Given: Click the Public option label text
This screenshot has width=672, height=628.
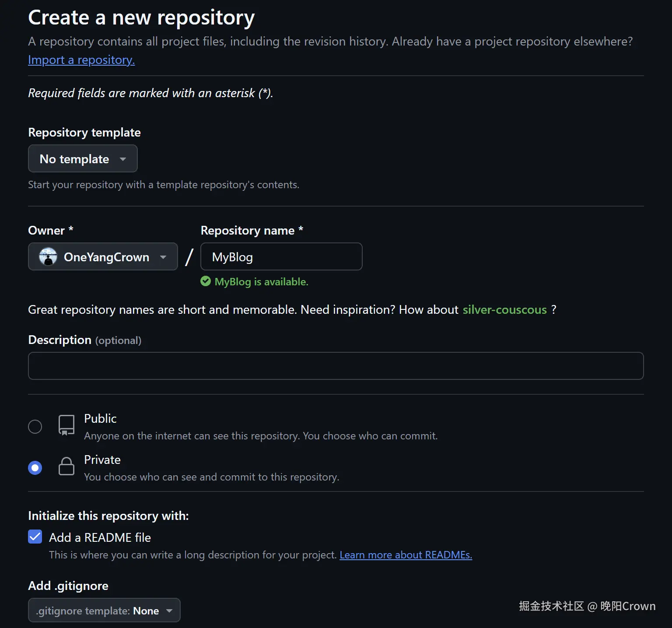Looking at the screenshot, I should point(100,419).
